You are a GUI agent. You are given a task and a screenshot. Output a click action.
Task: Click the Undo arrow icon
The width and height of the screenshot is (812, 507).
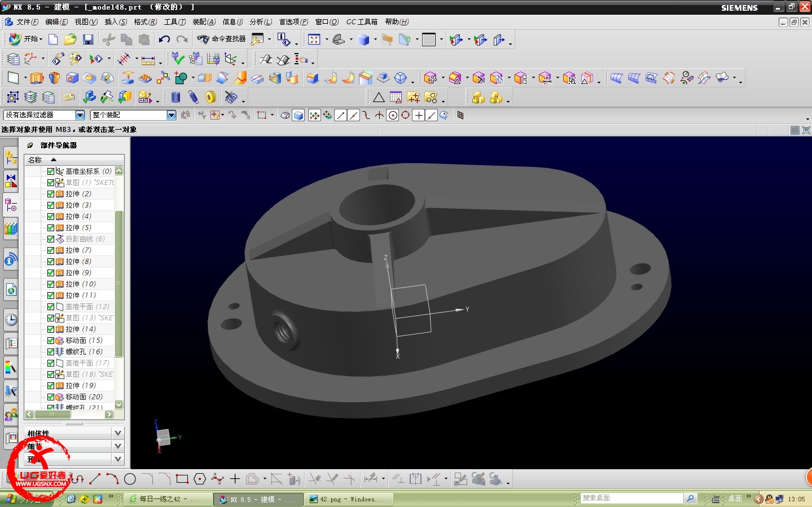click(x=164, y=39)
